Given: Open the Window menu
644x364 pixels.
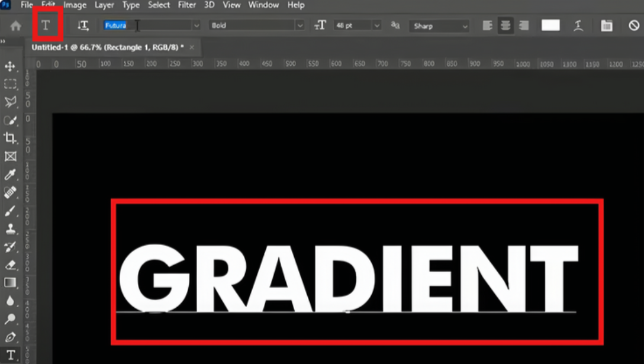Looking at the screenshot, I should tap(263, 5).
